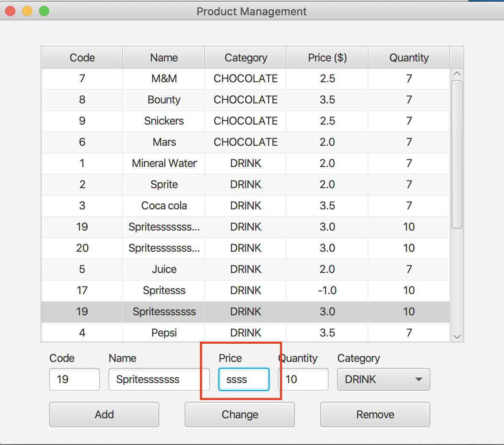Screen dimensions: 504x445
Task: Maximize the Product Management window
Action: [x=44, y=11]
